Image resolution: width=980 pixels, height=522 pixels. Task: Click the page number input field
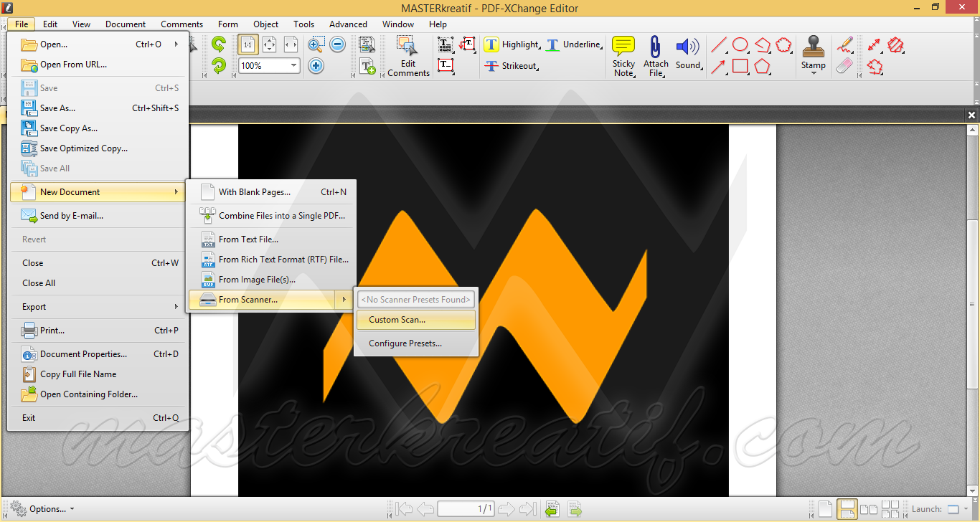[x=466, y=509]
